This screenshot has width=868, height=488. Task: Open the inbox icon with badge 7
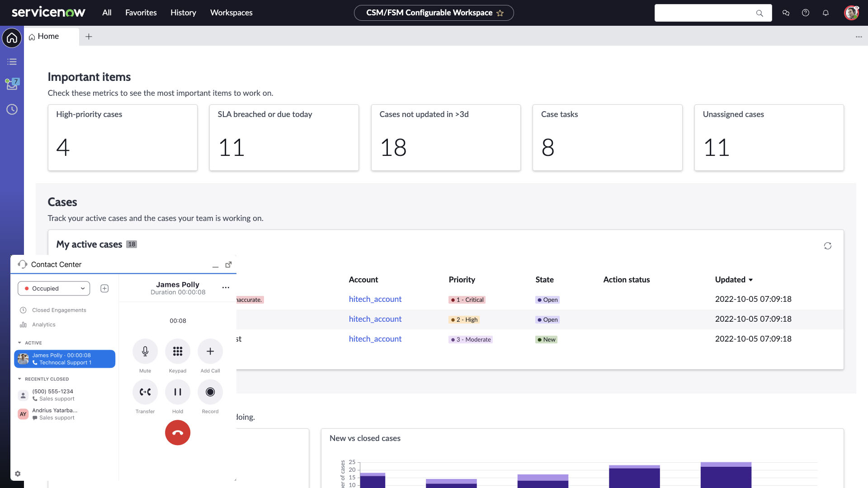pos(12,84)
